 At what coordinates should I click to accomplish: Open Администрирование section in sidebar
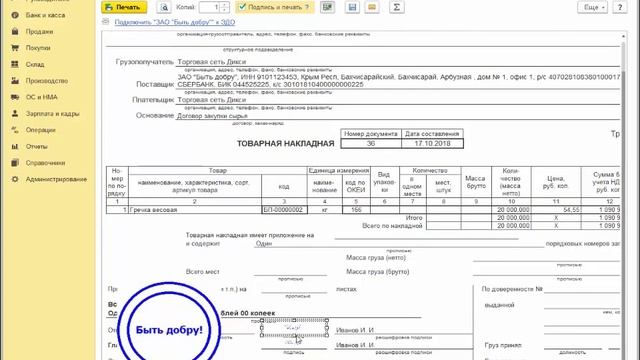pos(56,179)
